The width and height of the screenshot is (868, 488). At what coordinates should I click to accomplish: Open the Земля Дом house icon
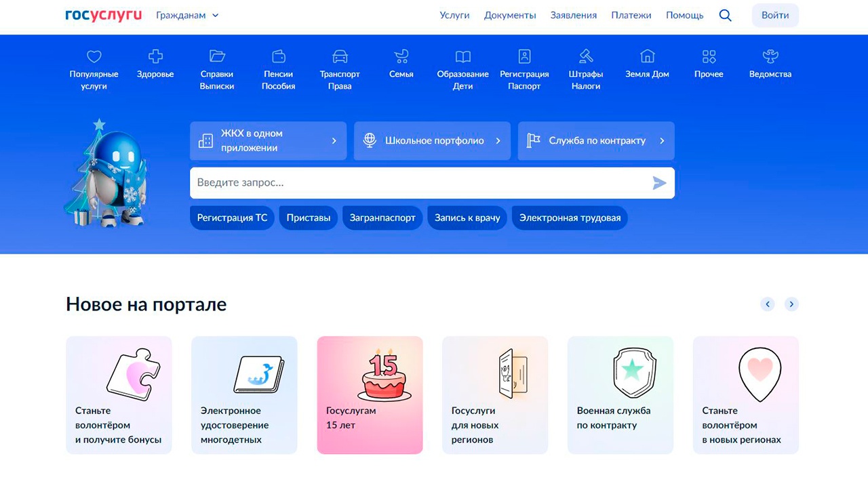pyautogui.click(x=648, y=56)
